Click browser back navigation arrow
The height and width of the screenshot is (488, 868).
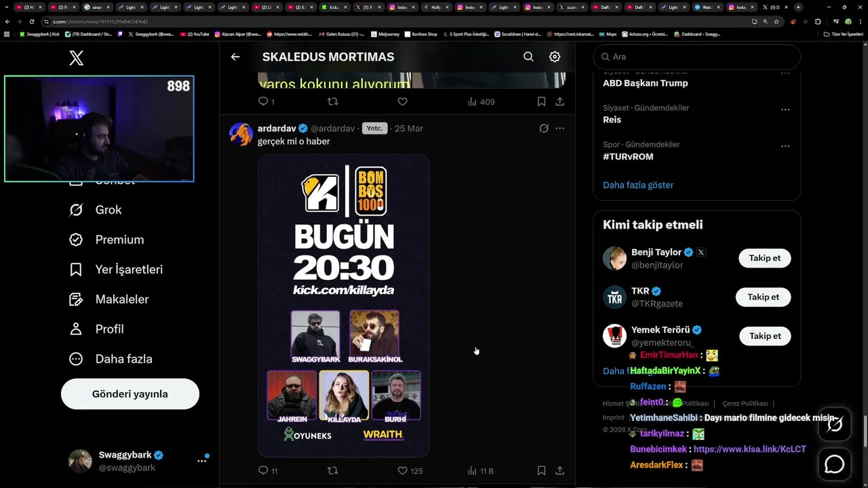pos(7,22)
